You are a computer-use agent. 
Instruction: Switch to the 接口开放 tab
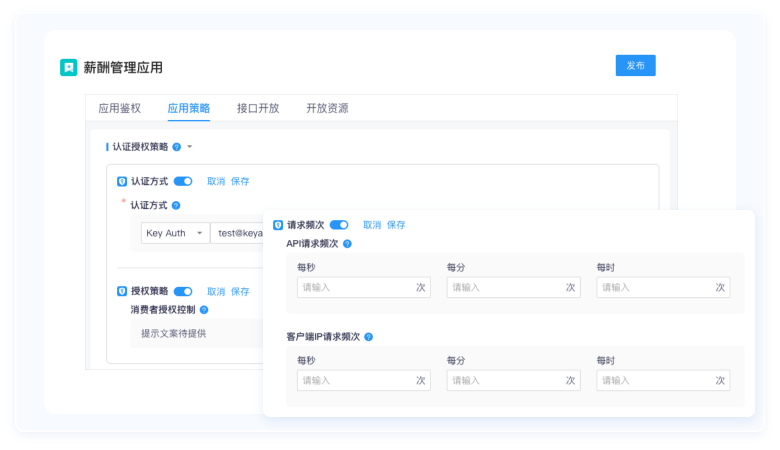258,108
